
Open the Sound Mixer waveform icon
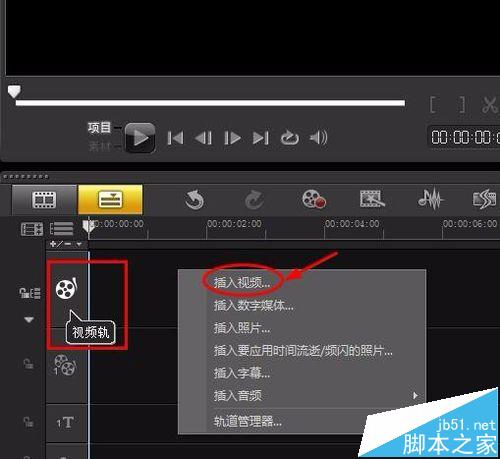click(431, 199)
